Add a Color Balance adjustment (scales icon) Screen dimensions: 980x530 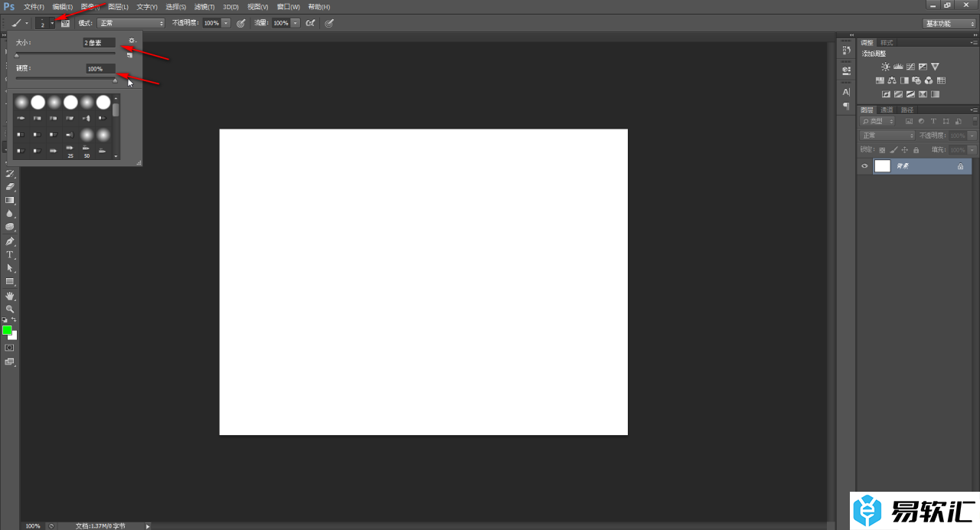click(x=891, y=80)
